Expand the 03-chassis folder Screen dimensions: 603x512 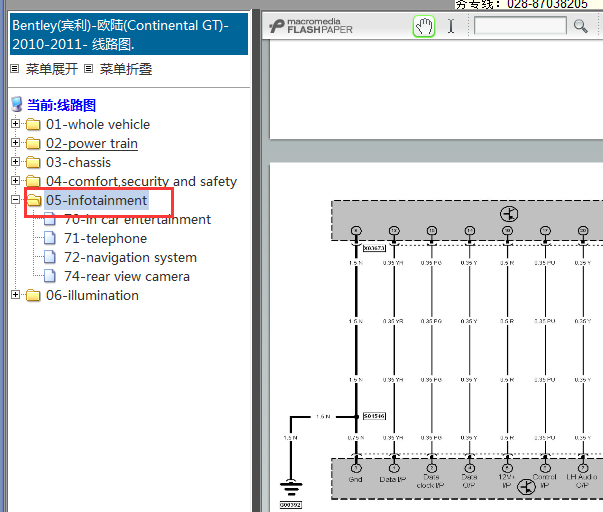tap(15, 162)
